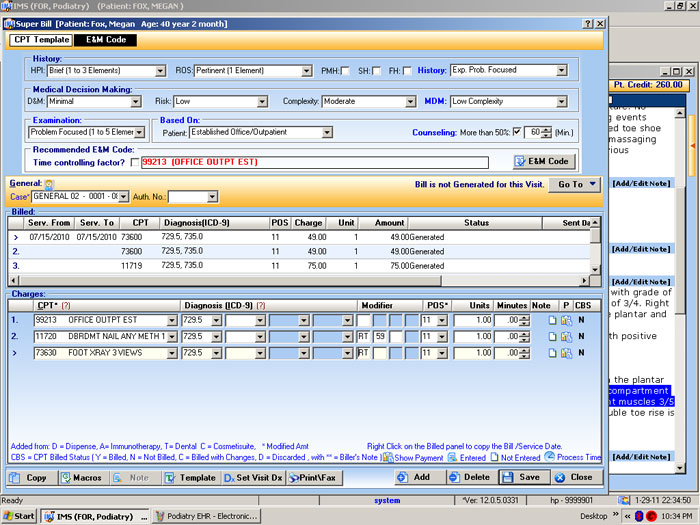Click the Super Bill help question icon
700x525 pixels.
588,24
